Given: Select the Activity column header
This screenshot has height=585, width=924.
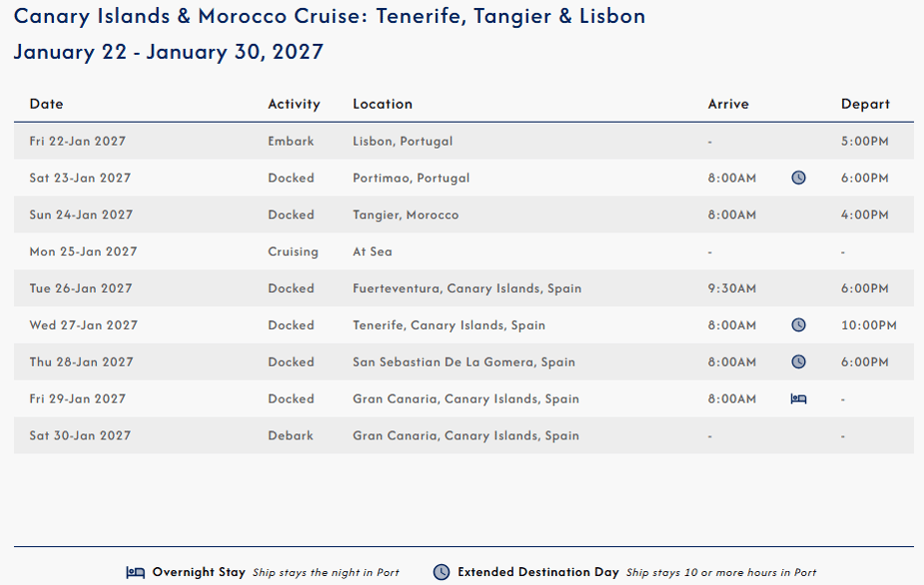Looking at the screenshot, I should pos(294,104).
